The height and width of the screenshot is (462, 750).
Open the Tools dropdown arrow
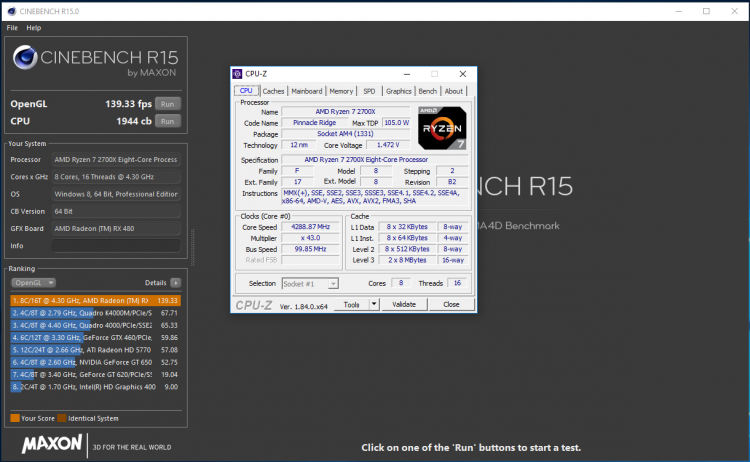(374, 304)
